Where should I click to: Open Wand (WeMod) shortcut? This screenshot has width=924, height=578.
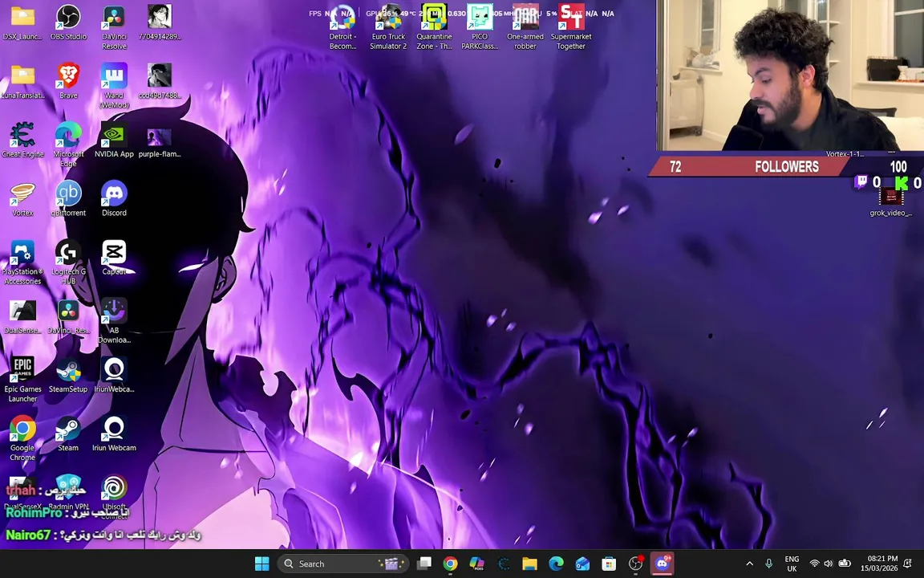[x=114, y=87]
